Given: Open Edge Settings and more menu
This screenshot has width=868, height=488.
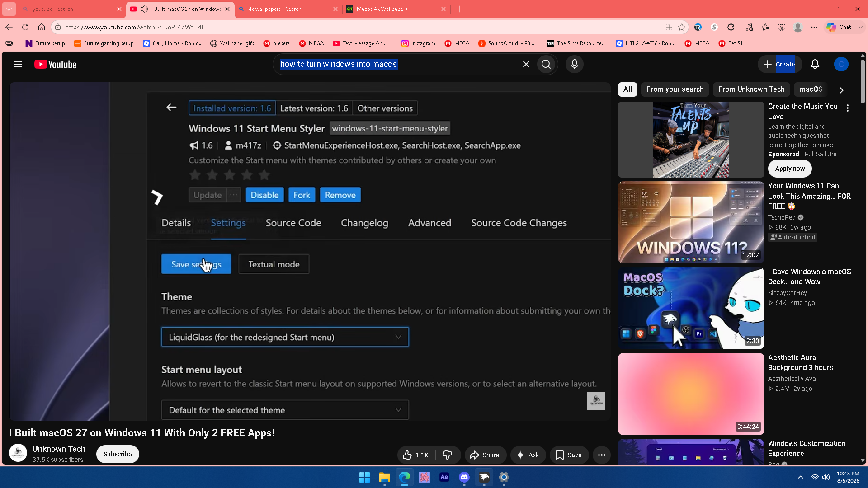Looking at the screenshot, I should click(814, 27).
